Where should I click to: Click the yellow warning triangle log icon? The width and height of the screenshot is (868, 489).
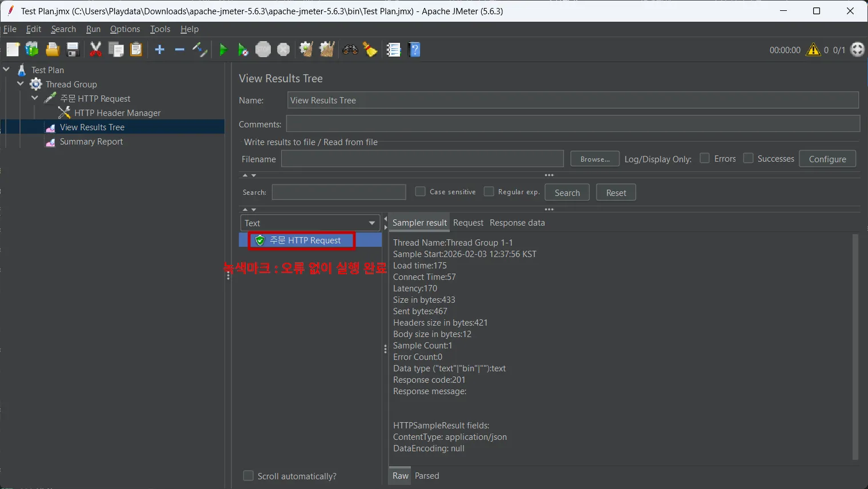click(x=813, y=50)
